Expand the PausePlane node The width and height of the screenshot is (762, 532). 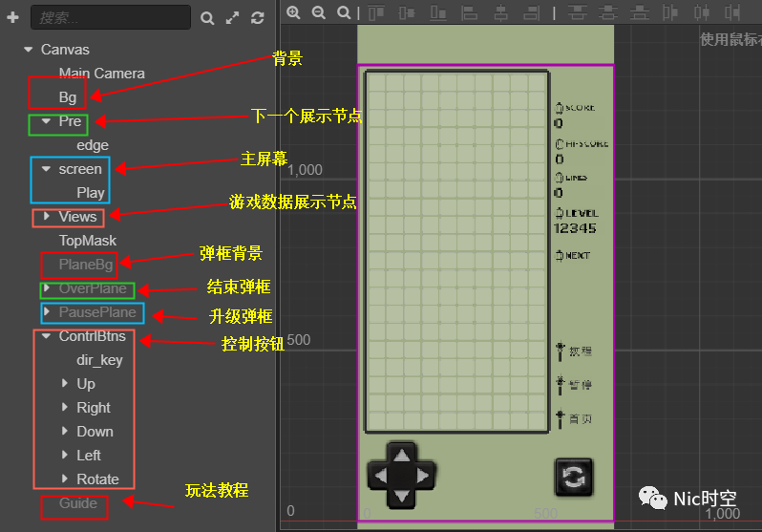pyautogui.click(x=47, y=311)
